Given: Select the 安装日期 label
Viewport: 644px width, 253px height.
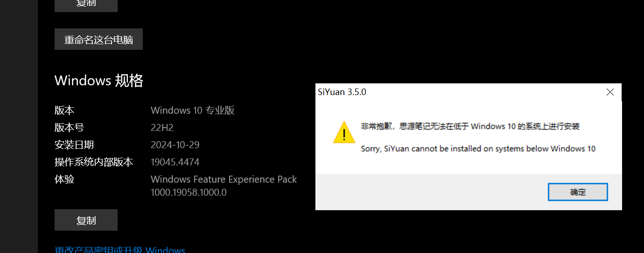Looking at the screenshot, I should coord(74,145).
